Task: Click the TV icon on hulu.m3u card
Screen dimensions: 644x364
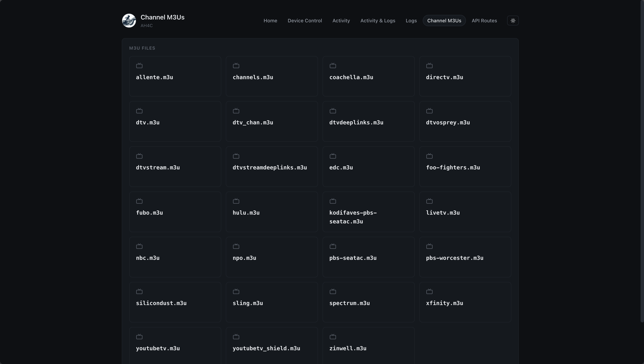Action: [x=236, y=201]
